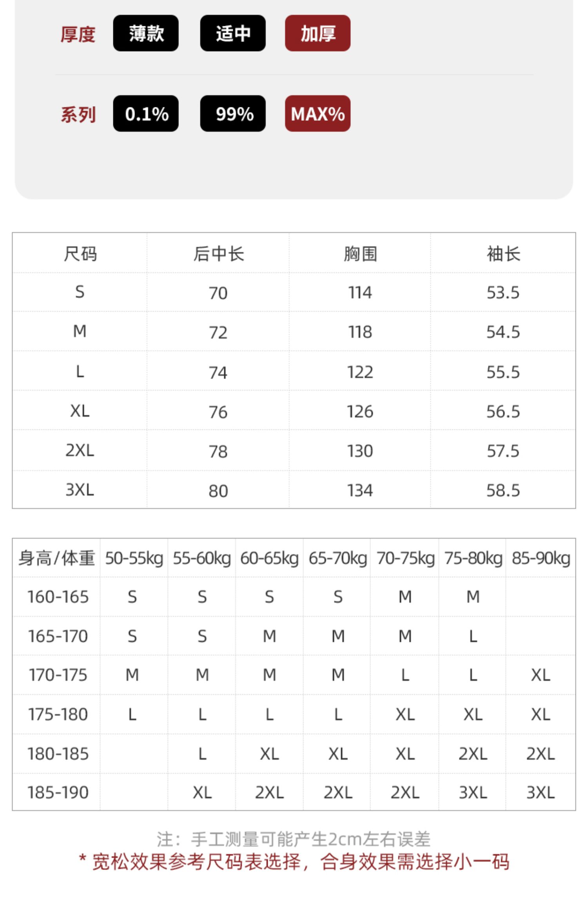Choose the 99% series tag
Viewport: 588px width, 910px height.
click(232, 114)
